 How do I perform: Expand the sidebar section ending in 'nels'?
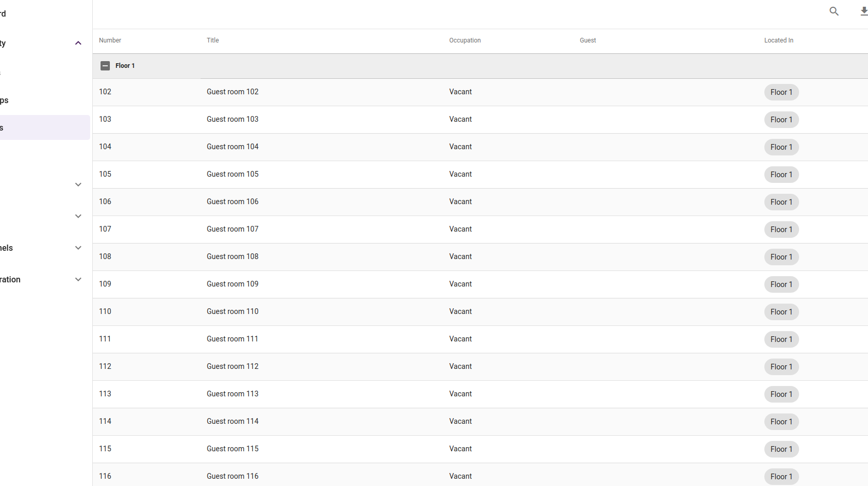pos(78,248)
